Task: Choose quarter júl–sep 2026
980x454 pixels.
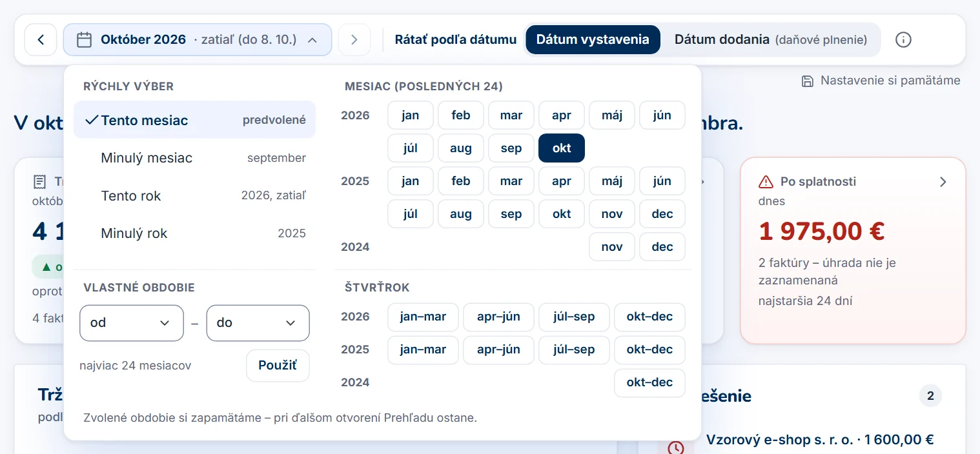Action: 574,317
